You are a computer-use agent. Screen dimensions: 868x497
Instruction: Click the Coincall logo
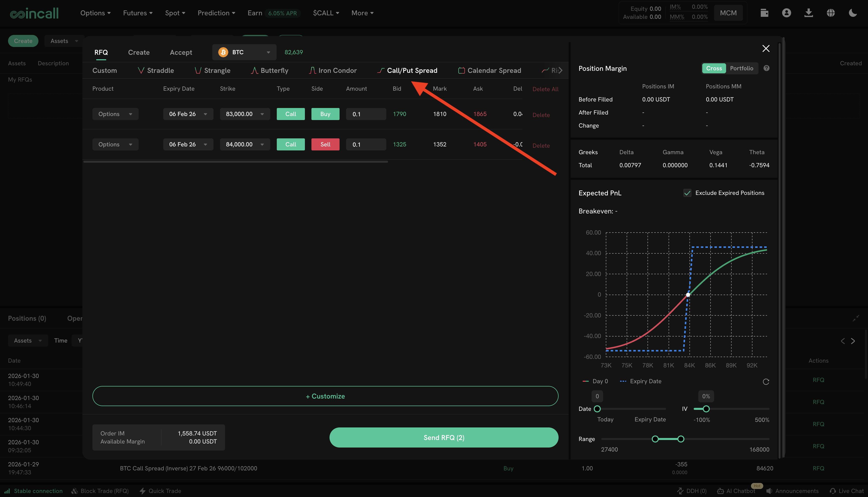click(34, 13)
